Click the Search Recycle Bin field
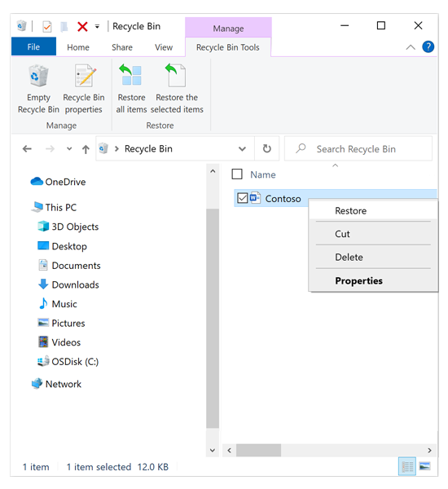The width and height of the screenshot is (448, 489). 358,149
